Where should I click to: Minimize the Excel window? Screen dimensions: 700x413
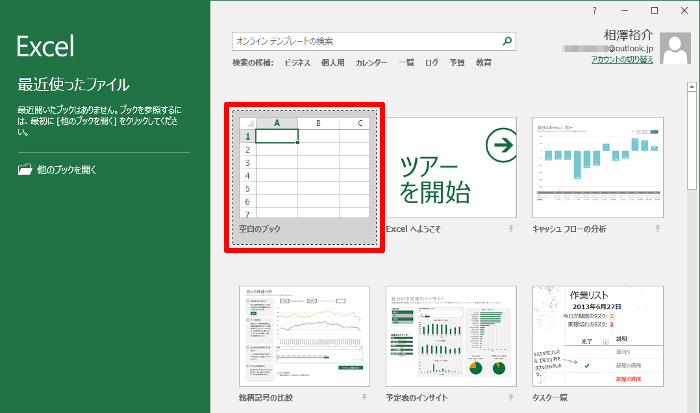pyautogui.click(x=625, y=11)
